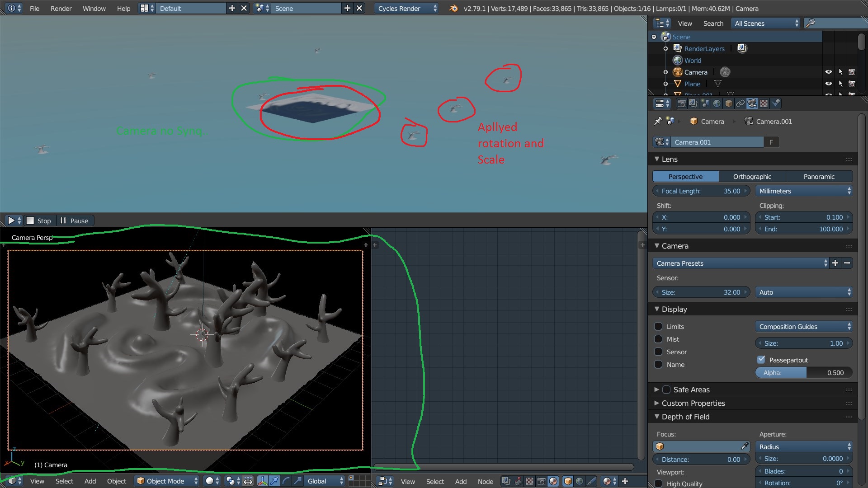Image resolution: width=868 pixels, height=488 pixels.
Task: Open the Texture properties tab icon
Action: point(764,103)
